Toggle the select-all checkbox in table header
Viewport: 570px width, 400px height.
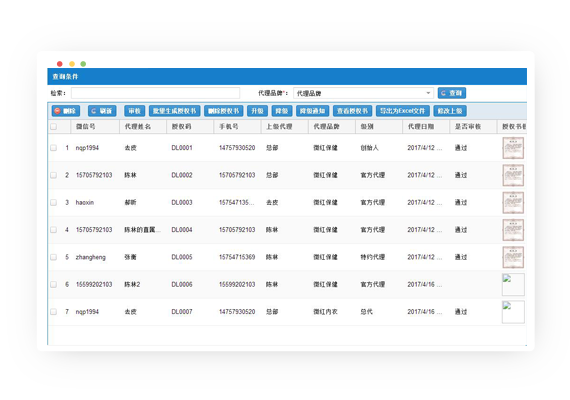coord(54,127)
